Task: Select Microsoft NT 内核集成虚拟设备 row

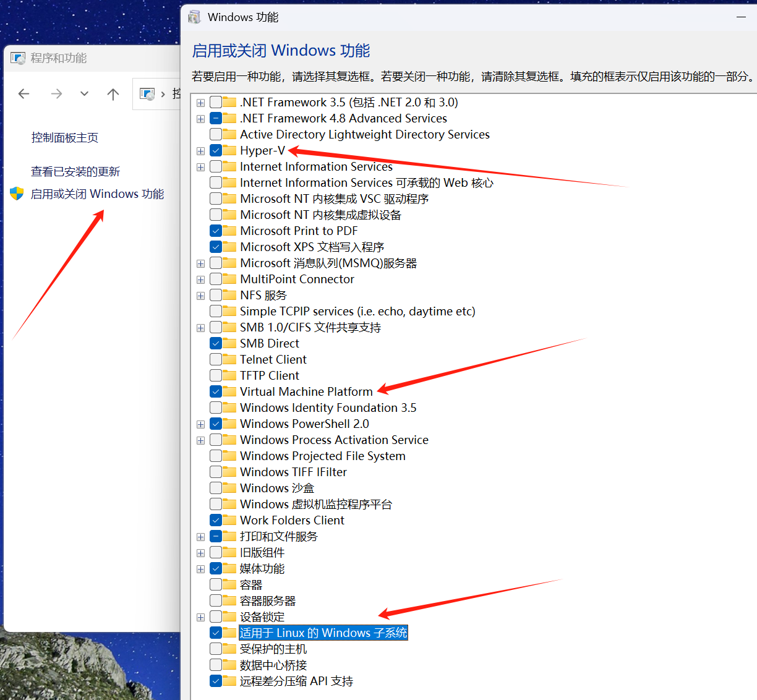Action: point(321,215)
